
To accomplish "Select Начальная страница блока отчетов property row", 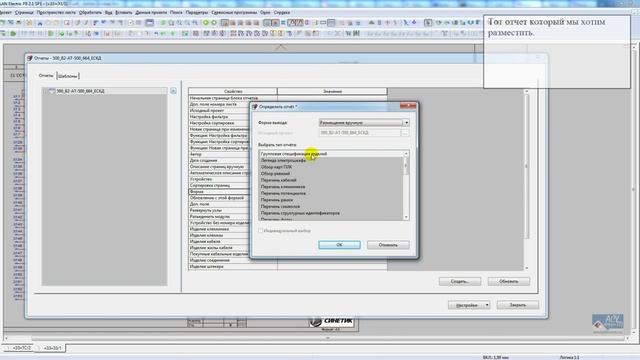I will (x=233, y=98).
